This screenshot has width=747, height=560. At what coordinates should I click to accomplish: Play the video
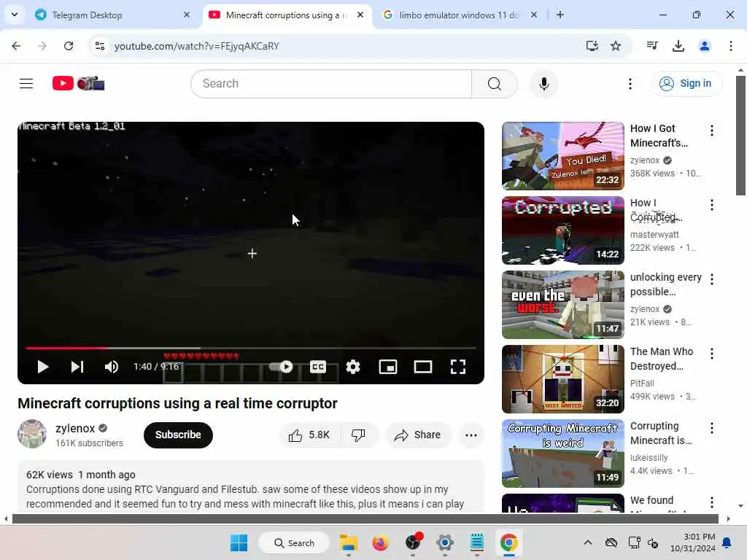click(43, 367)
